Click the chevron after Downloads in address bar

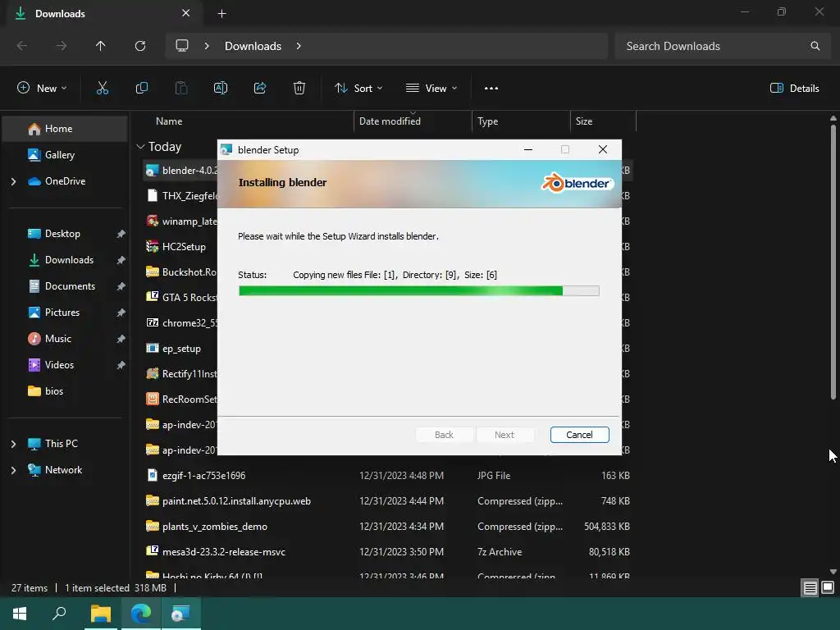(x=299, y=46)
